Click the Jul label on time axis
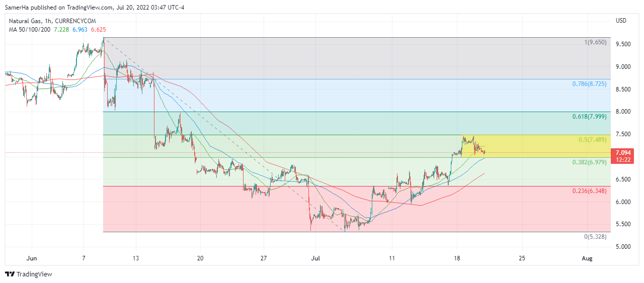644x283 pixels. coord(315,258)
